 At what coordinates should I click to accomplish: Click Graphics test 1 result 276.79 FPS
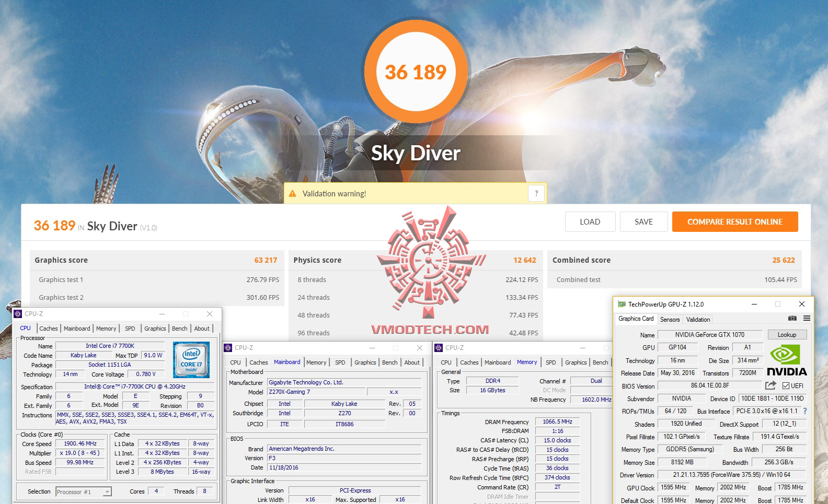point(263,280)
